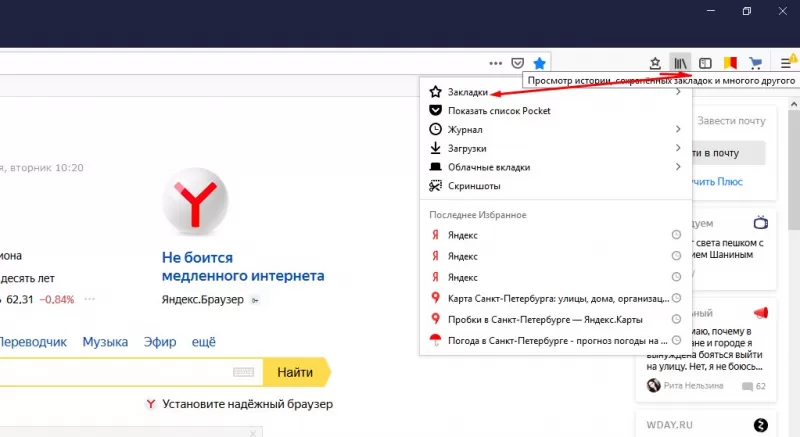The height and width of the screenshot is (437, 800).
Task: Expand the Журнал chevron arrow
Action: pyautogui.click(x=678, y=129)
